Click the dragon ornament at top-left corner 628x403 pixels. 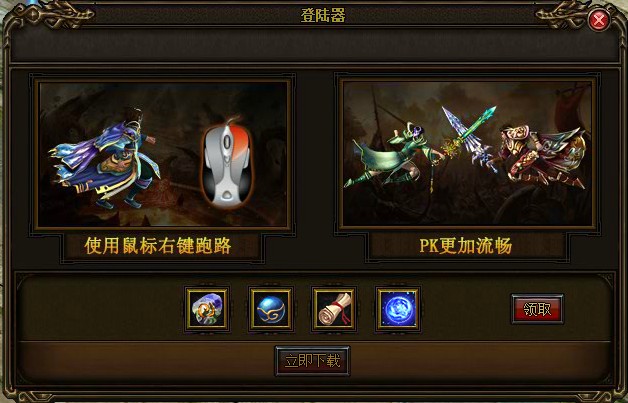50,16
